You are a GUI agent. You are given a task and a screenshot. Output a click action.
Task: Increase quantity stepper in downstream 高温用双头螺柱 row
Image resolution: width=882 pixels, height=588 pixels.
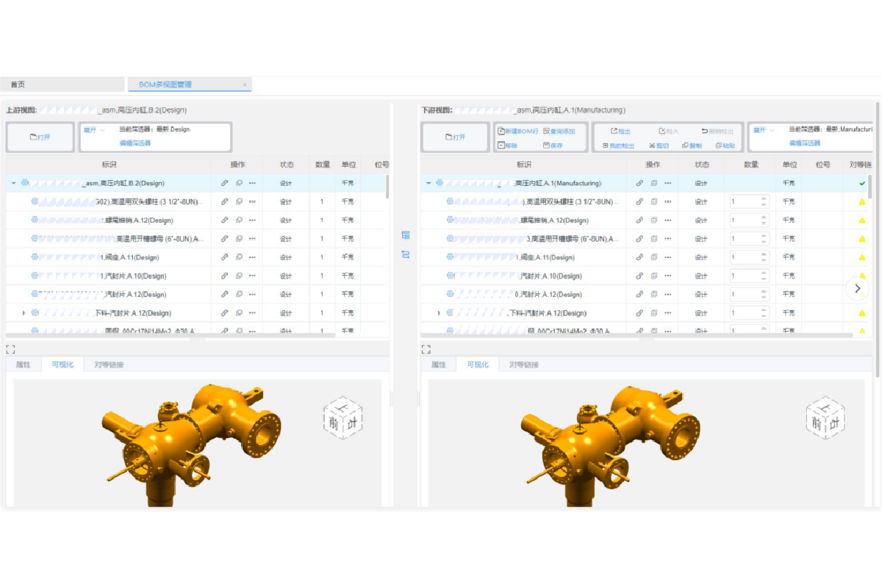pos(764,198)
